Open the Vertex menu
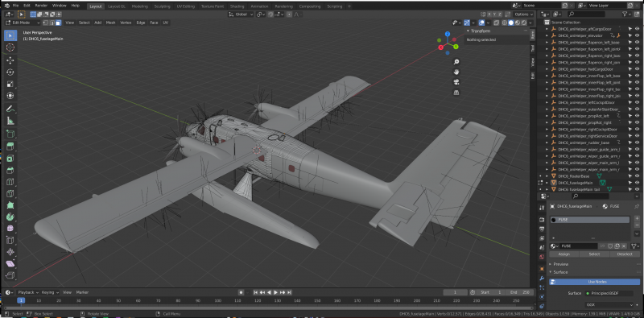The width and height of the screenshot is (644, 318). click(126, 23)
